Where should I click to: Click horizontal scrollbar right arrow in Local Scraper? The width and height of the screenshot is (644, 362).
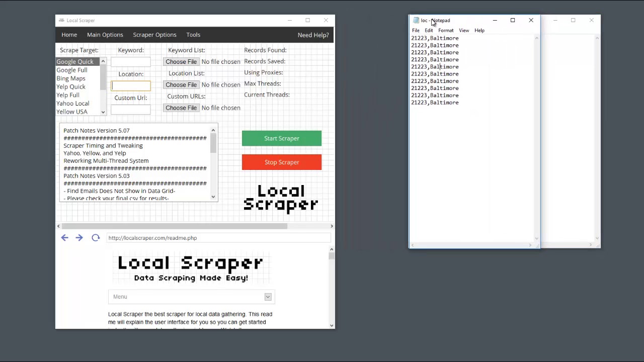tap(332, 226)
